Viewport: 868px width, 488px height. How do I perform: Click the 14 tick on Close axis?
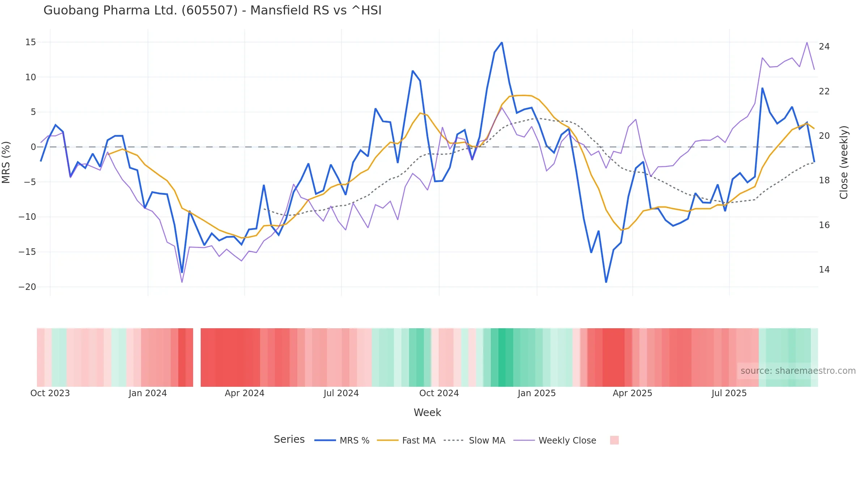(824, 270)
